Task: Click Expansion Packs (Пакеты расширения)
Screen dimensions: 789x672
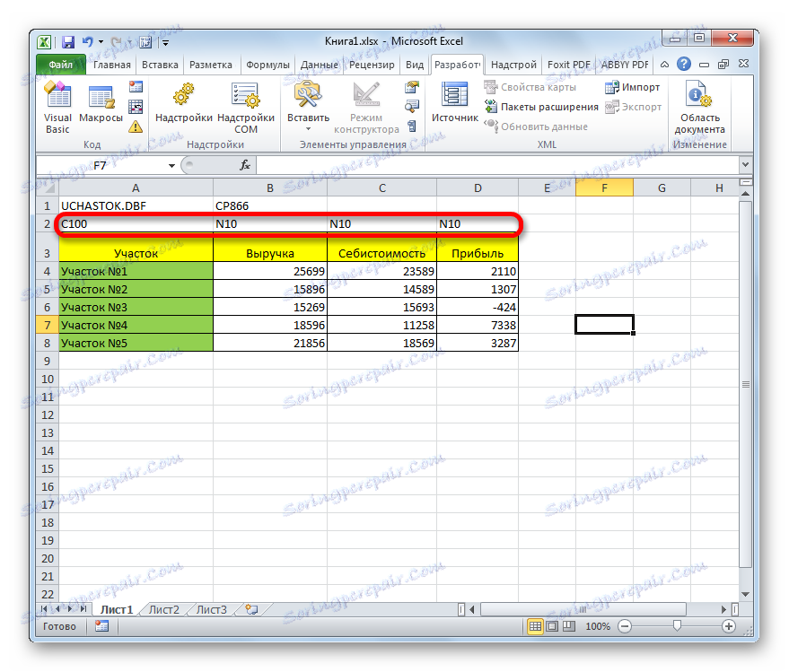Action: pos(541,107)
